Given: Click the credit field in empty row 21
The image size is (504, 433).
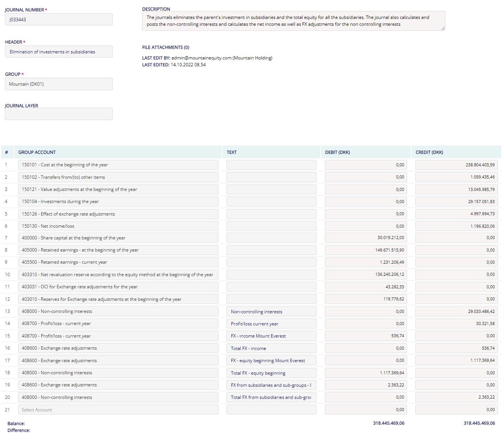Looking at the screenshot, I should pyautogui.click(x=457, y=410).
